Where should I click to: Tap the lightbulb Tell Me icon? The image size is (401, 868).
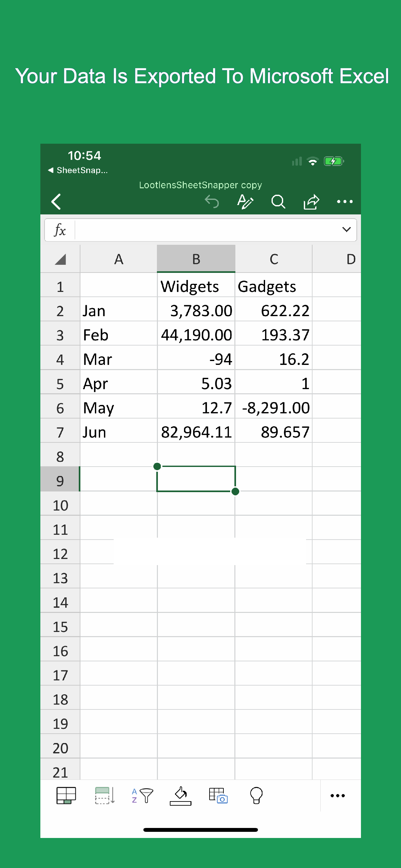pyautogui.click(x=256, y=796)
